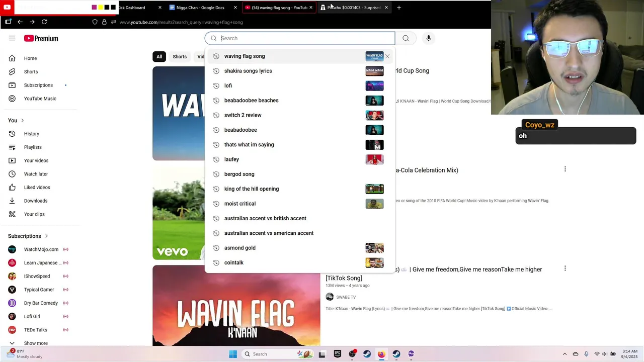This screenshot has height=362, width=644.
Task: Choose the 'laufey' suggestion
Action: coord(300,159)
